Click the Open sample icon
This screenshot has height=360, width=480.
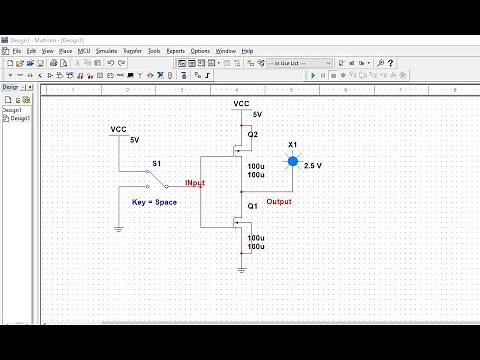(30, 63)
